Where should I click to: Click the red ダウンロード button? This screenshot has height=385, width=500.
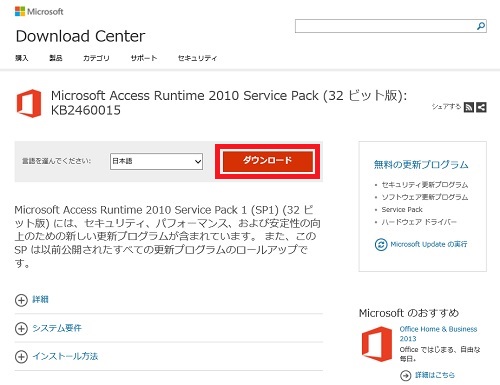pyautogui.click(x=268, y=161)
